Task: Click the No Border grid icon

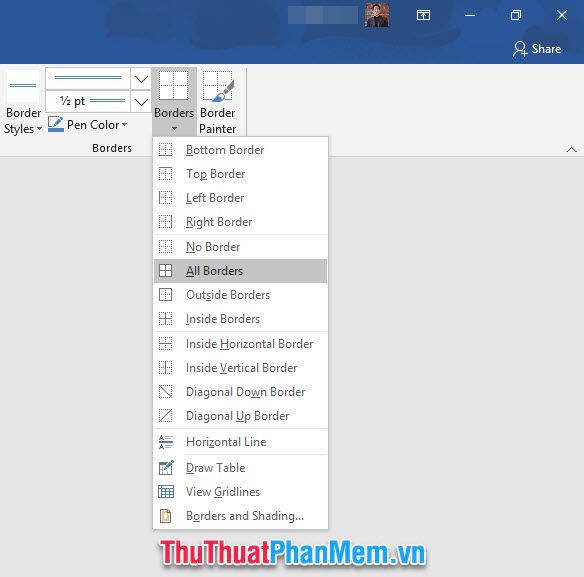Action: tap(165, 247)
